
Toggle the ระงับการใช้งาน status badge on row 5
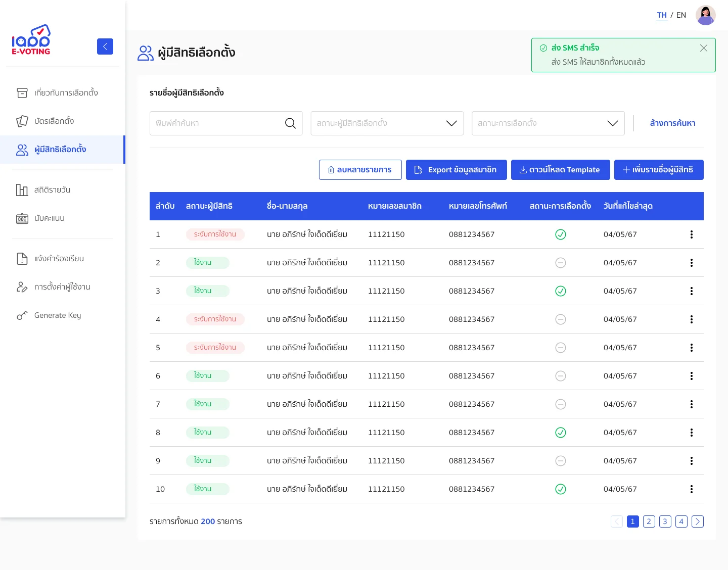[215, 347]
